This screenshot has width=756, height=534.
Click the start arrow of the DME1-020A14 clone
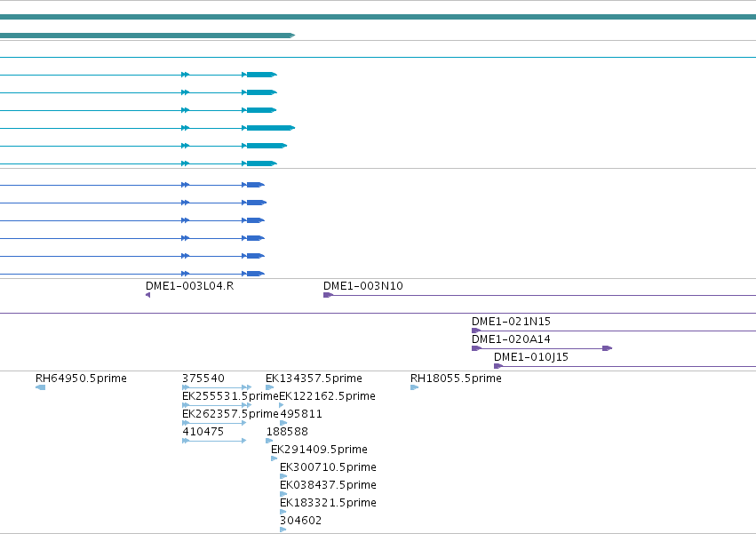[x=476, y=348]
